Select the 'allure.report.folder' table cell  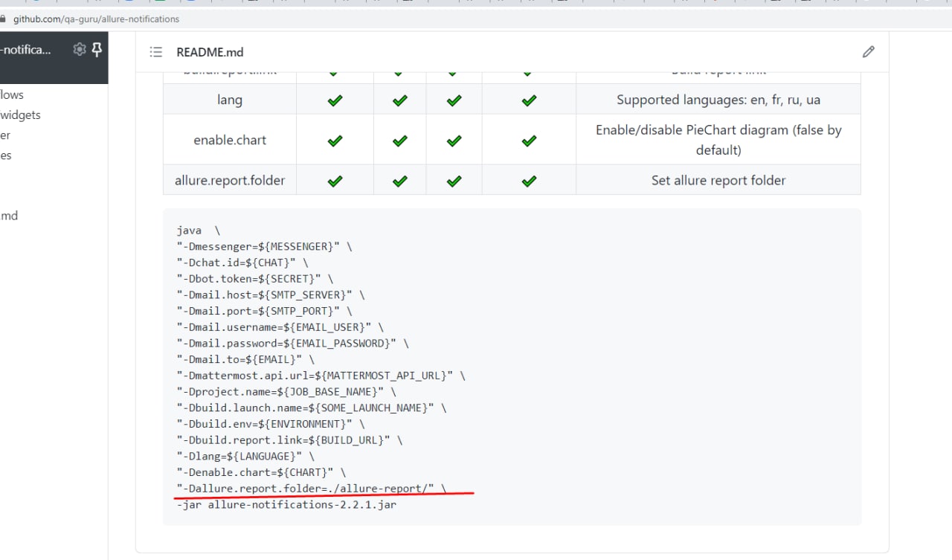click(230, 180)
